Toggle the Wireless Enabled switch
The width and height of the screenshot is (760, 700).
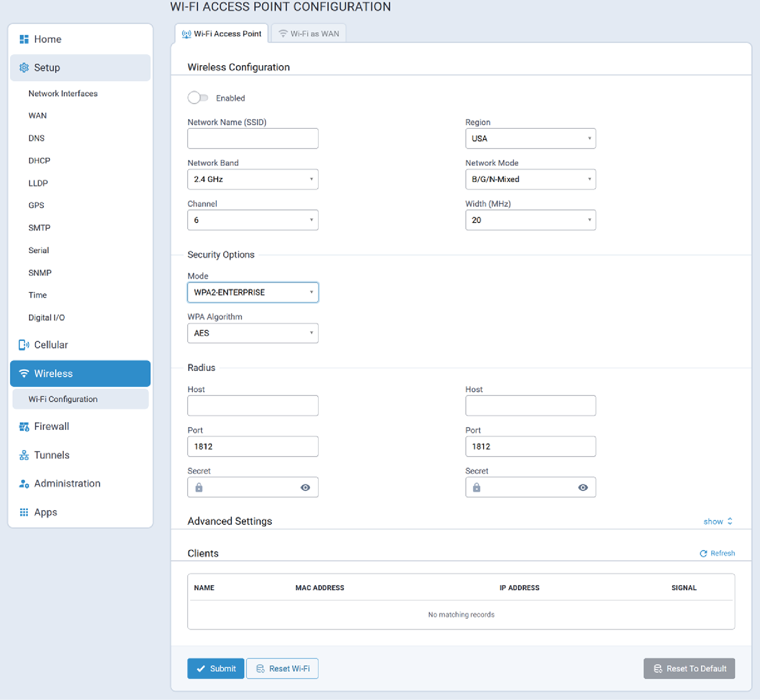pos(198,98)
